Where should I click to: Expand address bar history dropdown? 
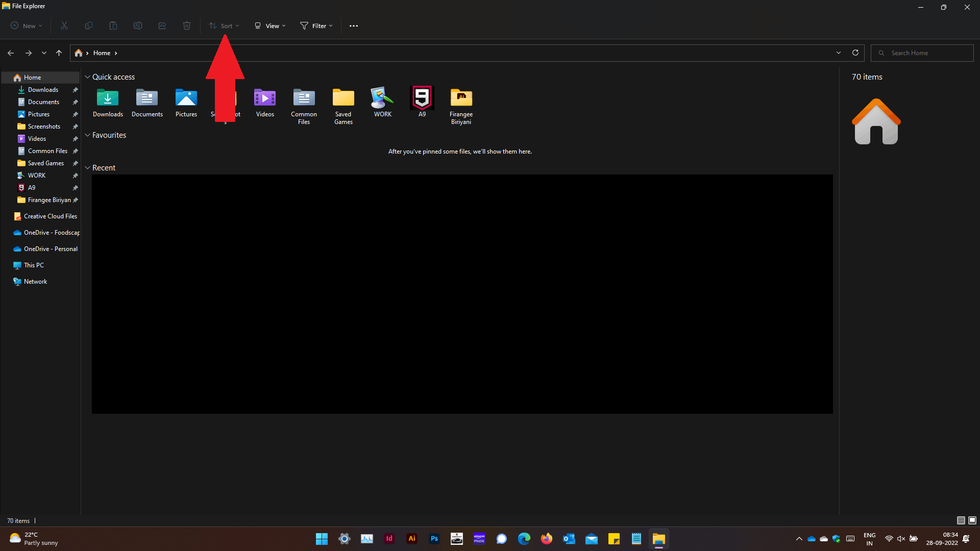pyautogui.click(x=839, y=53)
